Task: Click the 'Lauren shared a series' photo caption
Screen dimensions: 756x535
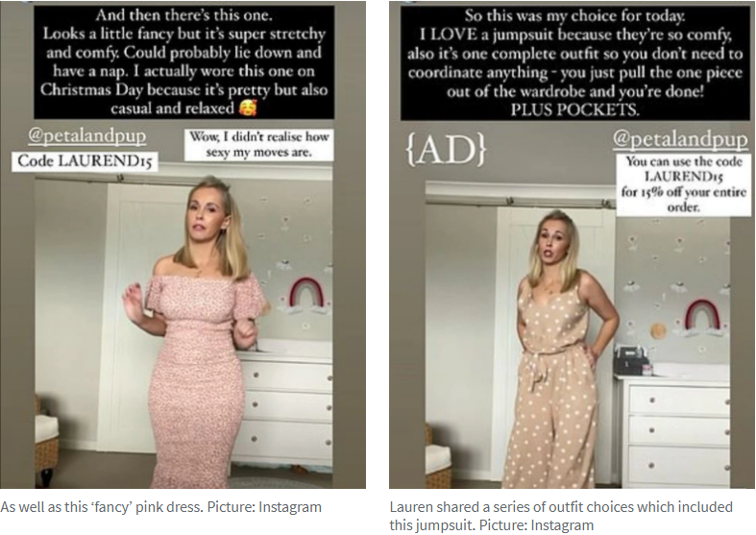Action: click(561, 516)
